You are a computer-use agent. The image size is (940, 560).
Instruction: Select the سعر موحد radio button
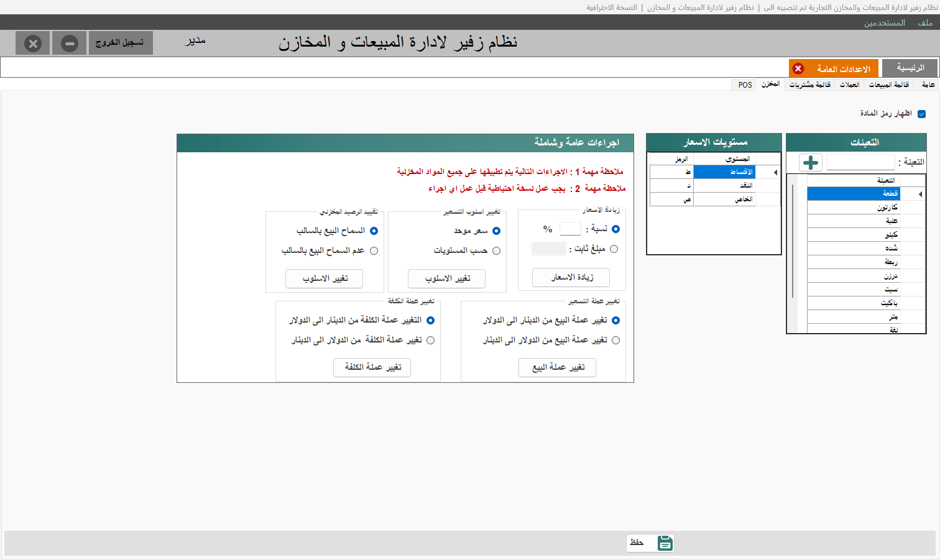click(496, 231)
